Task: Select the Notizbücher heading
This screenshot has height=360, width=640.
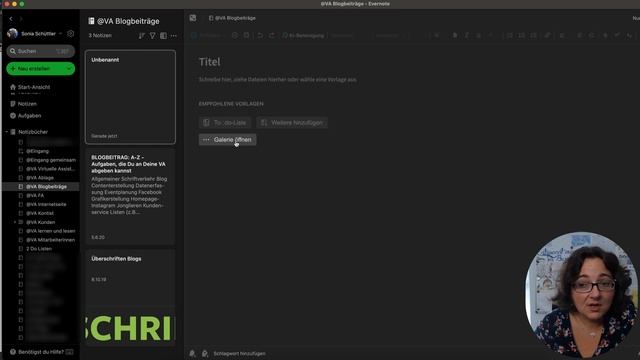Action: [x=33, y=132]
